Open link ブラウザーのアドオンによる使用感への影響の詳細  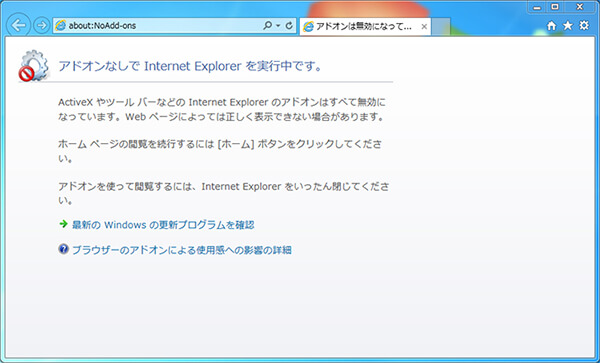182,250
